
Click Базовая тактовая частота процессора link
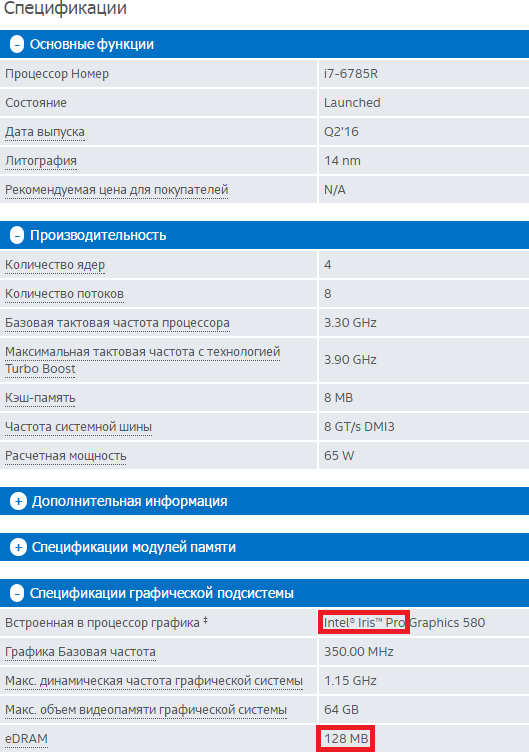point(117,323)
